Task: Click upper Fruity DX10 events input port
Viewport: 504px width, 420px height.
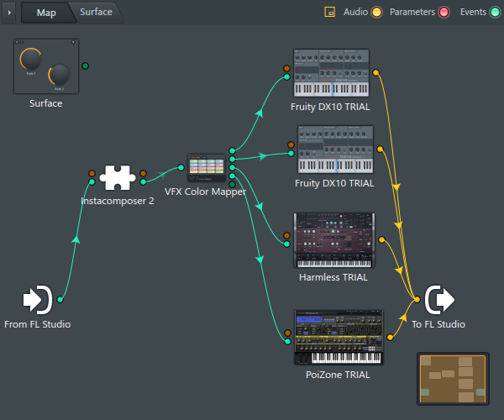Action: (286, 76)
